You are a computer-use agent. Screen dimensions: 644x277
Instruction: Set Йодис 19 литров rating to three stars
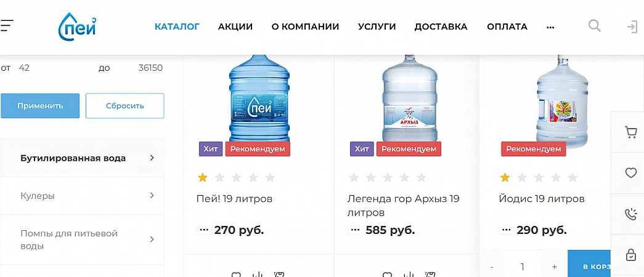click(x=539, y=178)
